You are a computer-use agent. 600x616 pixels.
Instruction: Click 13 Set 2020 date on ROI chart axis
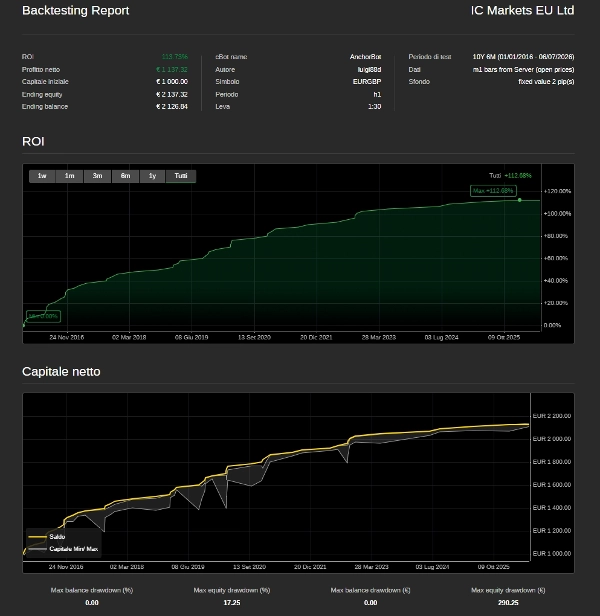coord(254,337)
